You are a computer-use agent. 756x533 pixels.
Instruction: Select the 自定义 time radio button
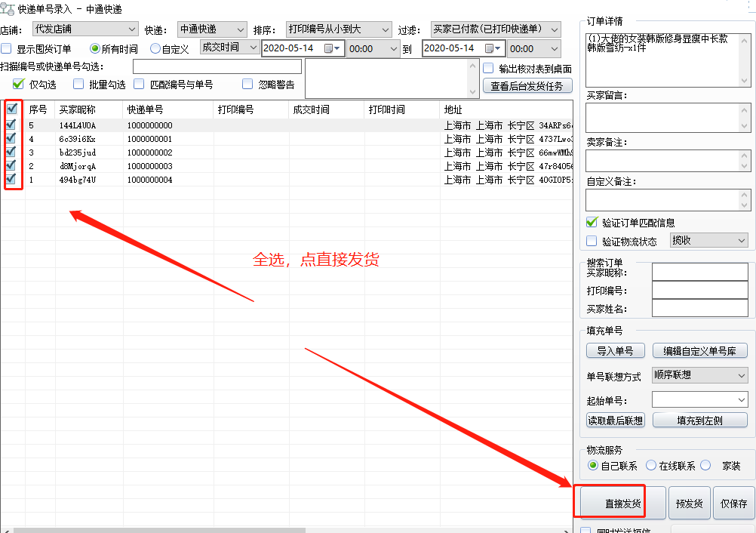coord(155,49)
